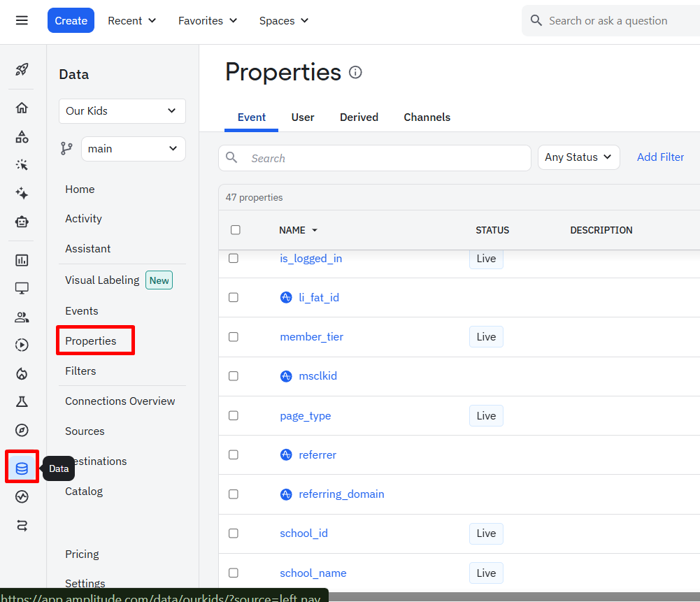Open the robot assistant icon in sidebar
The height and width of the screenshot is (602, 700).
click(x=22, y=222)
